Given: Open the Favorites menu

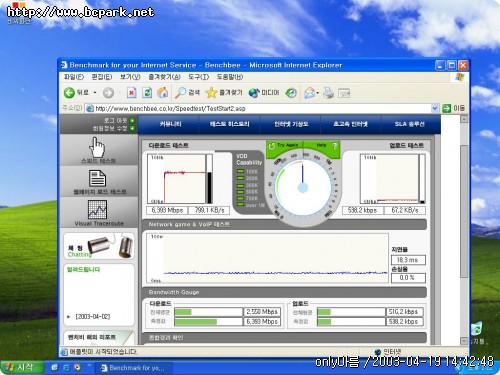Looking at the screenshot, I should pyautogui.click(x=164, y=77).
